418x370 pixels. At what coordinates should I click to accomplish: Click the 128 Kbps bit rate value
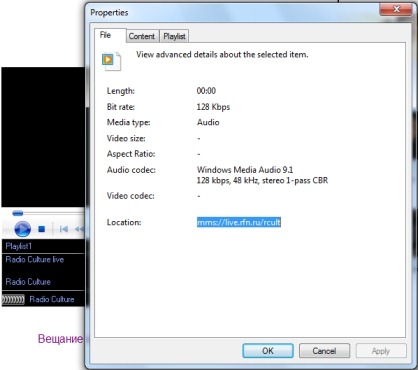(213, 107)
